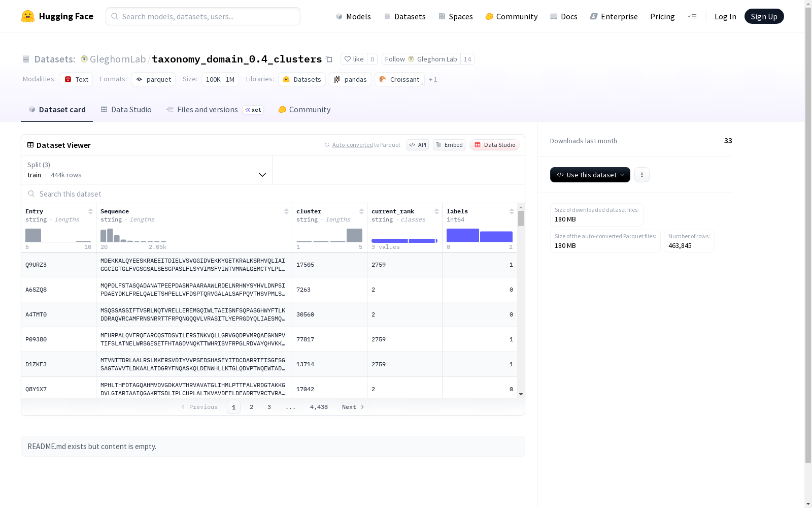
Task: Sort the Sequence column
Action: 286,211
